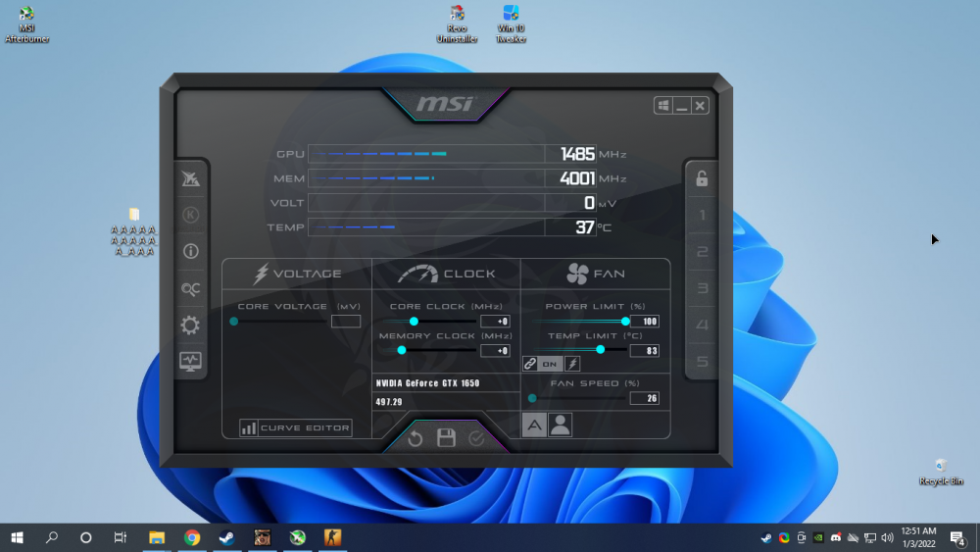Click the Fan Speed value field

645,398
